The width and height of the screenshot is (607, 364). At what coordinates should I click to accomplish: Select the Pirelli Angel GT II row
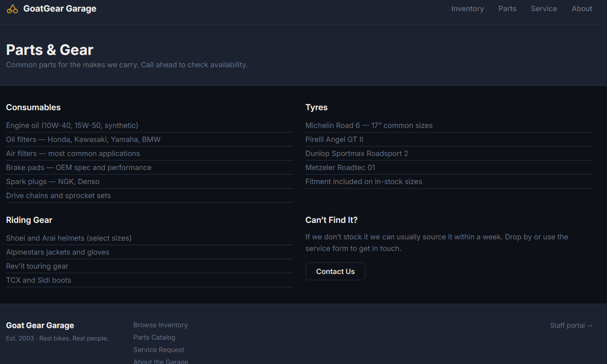click(449, 139)
